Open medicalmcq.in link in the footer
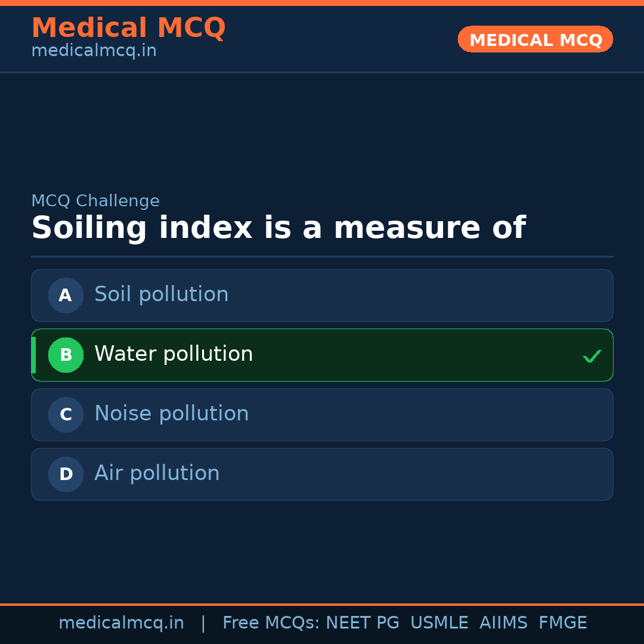Screen dimensions: 644x644 pos(121,623)
